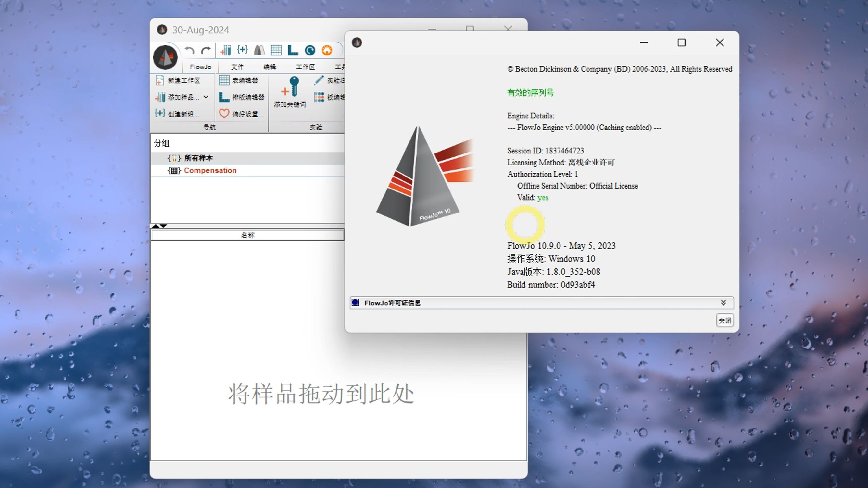Expand the FlowJo许可证信息 section chevron
868x488 pixels.
[x=723, y=303]
